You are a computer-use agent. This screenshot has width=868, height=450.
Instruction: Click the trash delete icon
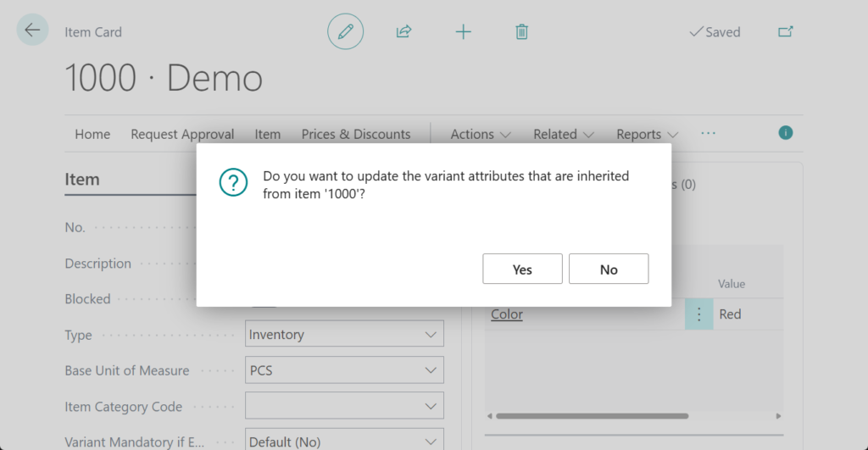coord(522,32)
